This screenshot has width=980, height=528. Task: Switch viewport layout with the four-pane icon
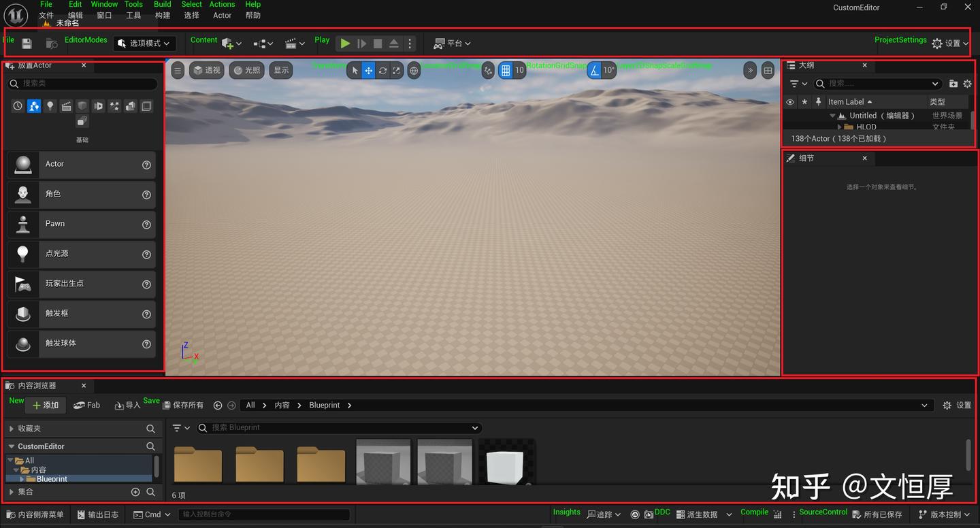coord(768,70)
